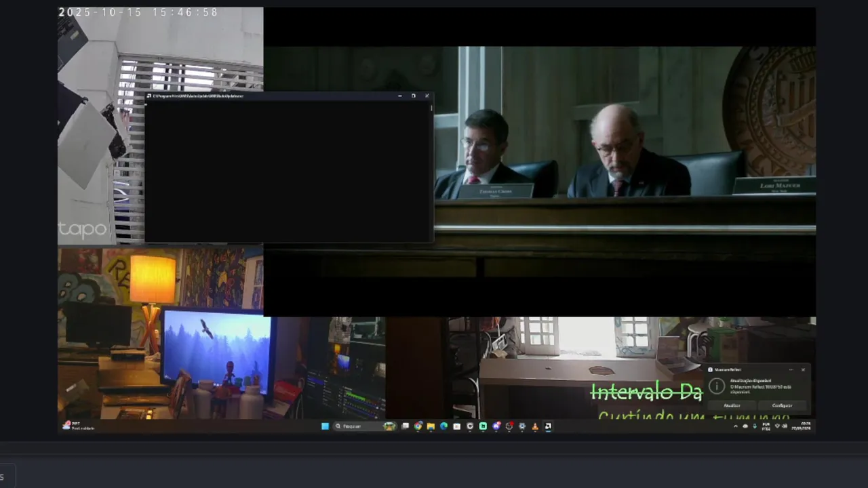The width and height of the screenshot is (868, 488).
Task: Open Task View on the taskbar
Action: tap(405, 426)
